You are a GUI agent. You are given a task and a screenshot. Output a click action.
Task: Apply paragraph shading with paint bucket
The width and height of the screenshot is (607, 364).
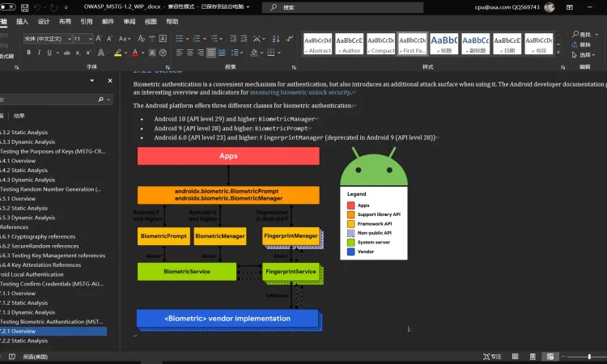(x=254, y=53)
